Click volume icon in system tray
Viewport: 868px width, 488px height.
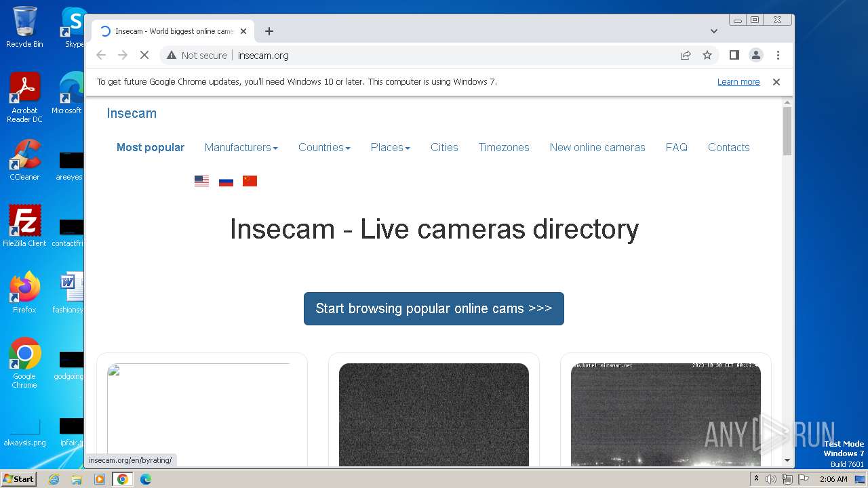pyautogui.click(x=771, y=479)
